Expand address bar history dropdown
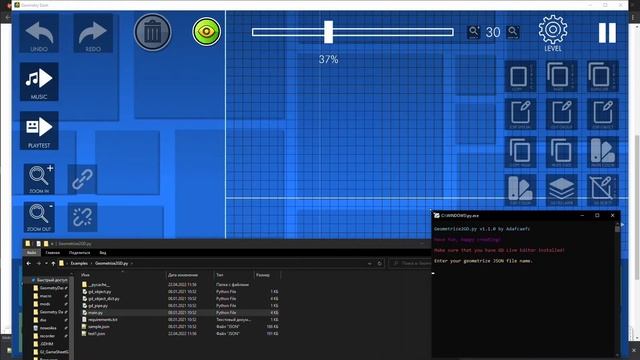The image size is (640, 360). point(370,264)
